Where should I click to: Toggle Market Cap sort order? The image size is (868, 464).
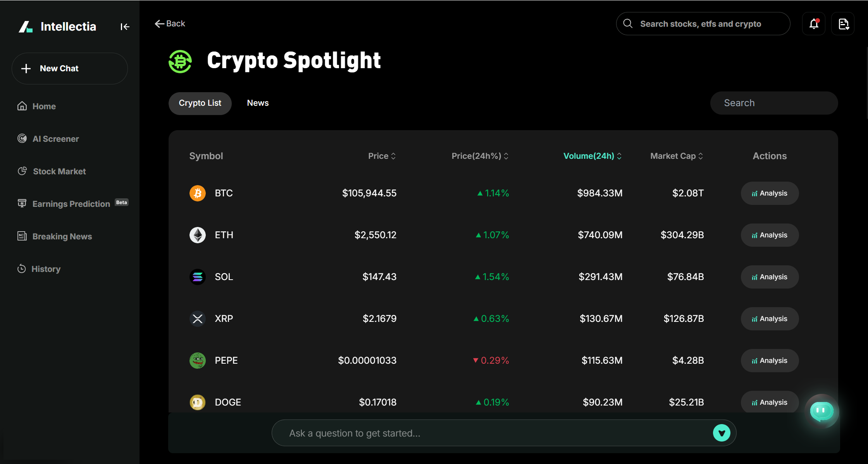coord(701,156)
